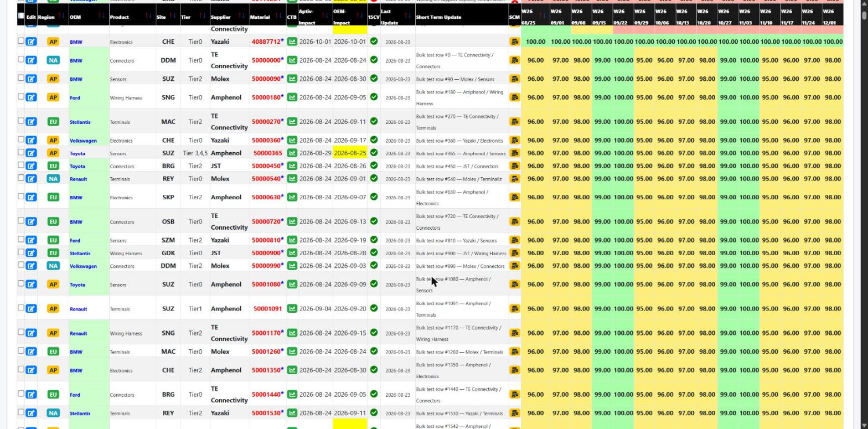Click yellow highlighted OEM-Impact date 2026-08-25

click(350, 153)
